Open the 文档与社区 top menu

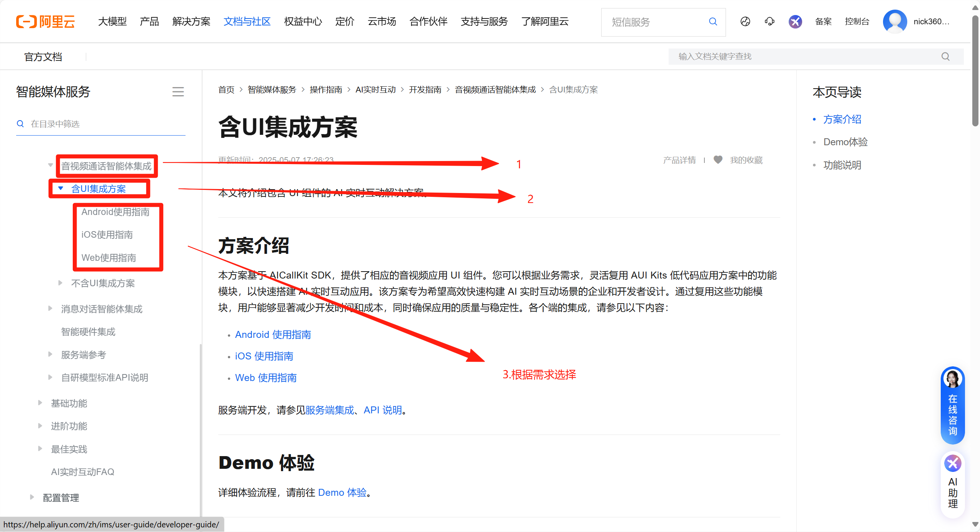[x=247, y=22]
